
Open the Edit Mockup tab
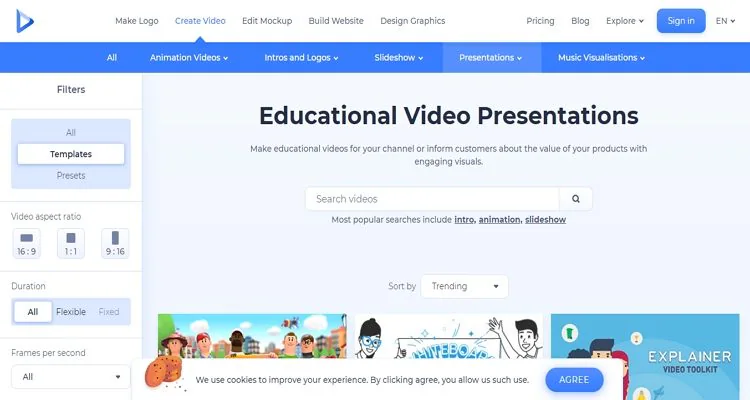[267, 21]
